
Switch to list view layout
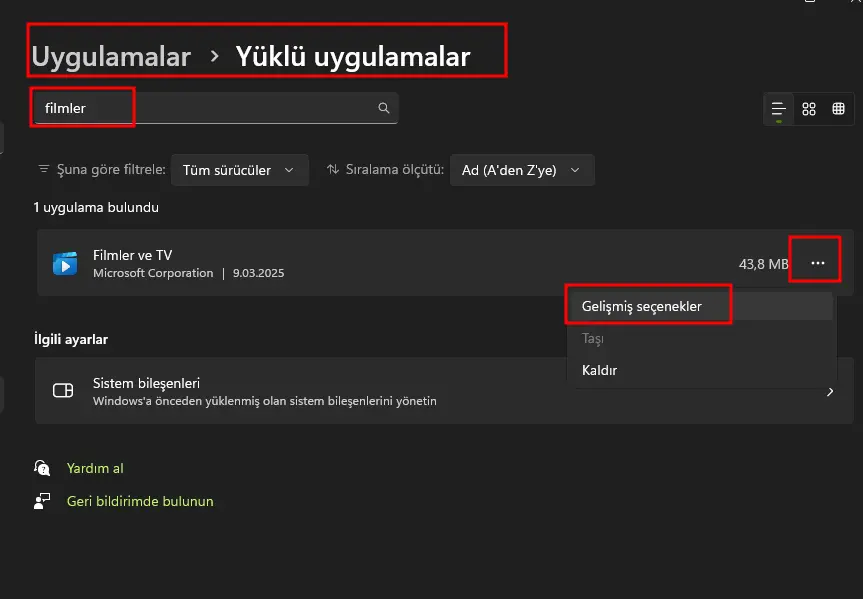[x=778, y=109]
